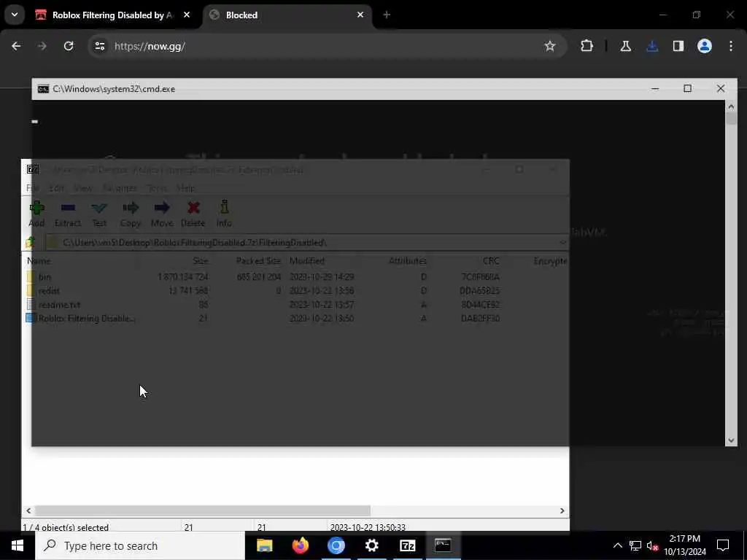Close the Blocked tab

[360, 15]
